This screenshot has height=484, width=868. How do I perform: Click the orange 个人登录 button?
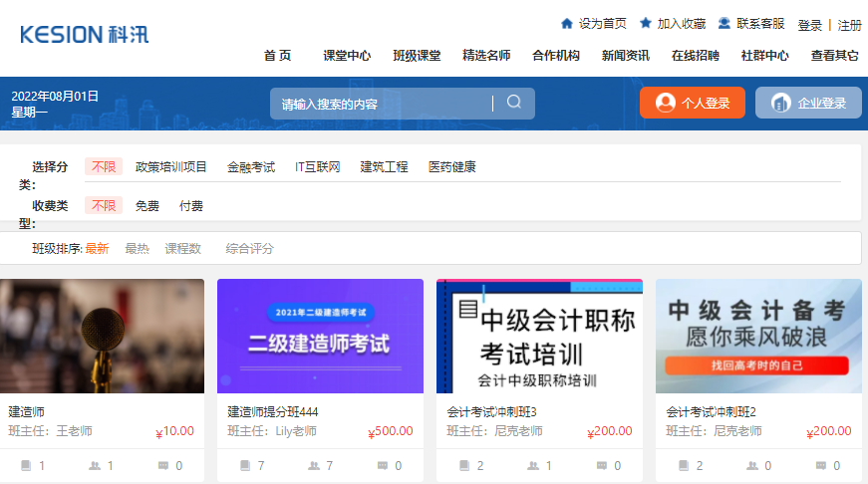(693, 103)
